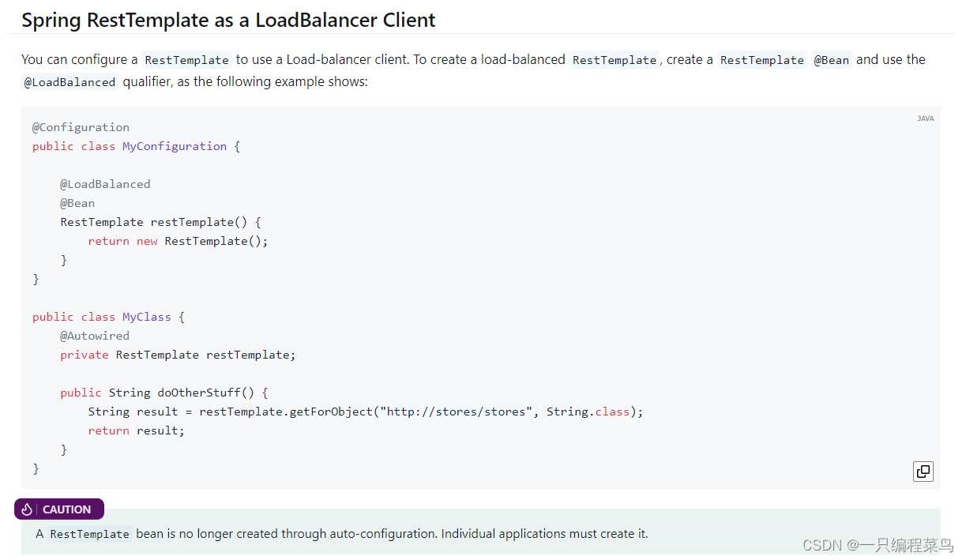Click the flame icon on the CAUTION badge

[26, 509]
